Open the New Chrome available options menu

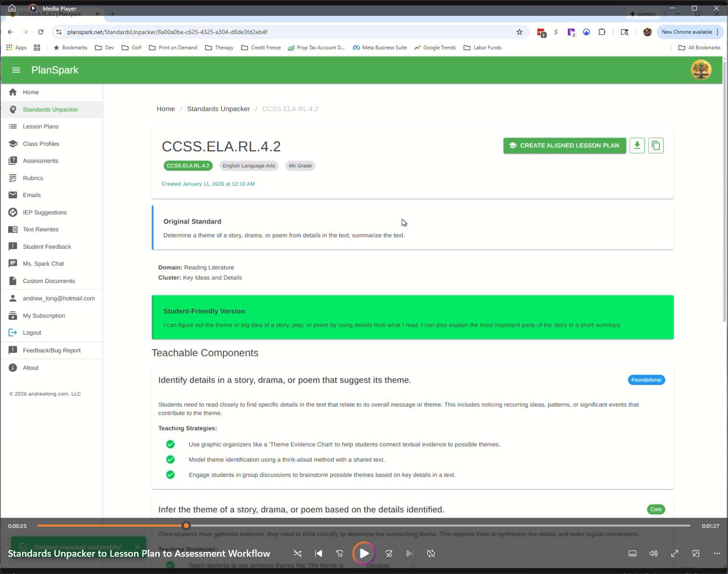coord(718,32)
